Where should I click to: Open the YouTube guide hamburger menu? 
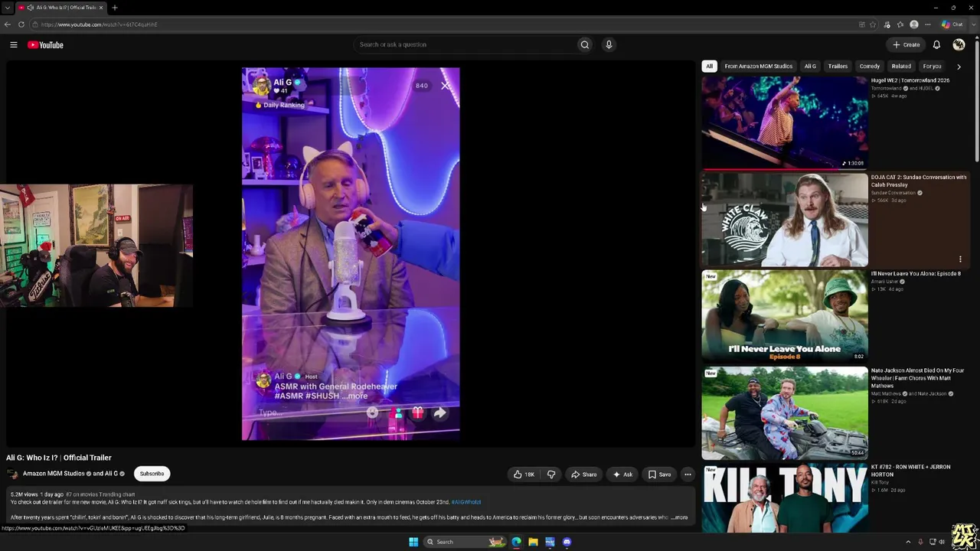tap(14, 45)
